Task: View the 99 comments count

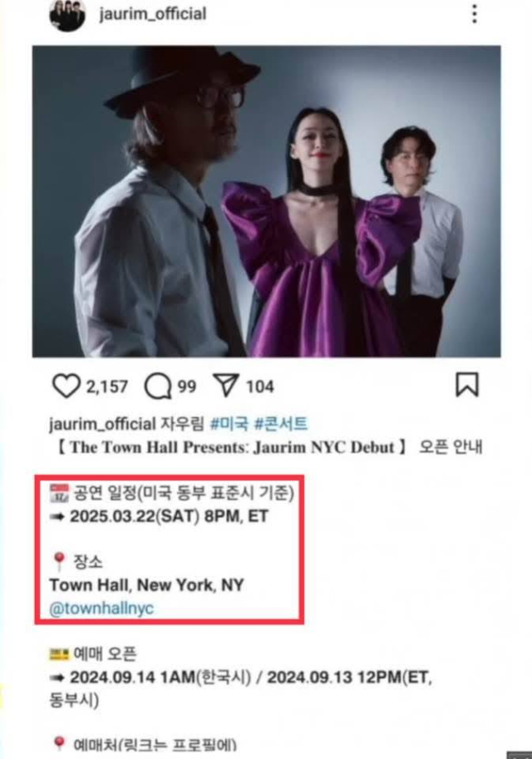Action: tap(187, 387)
